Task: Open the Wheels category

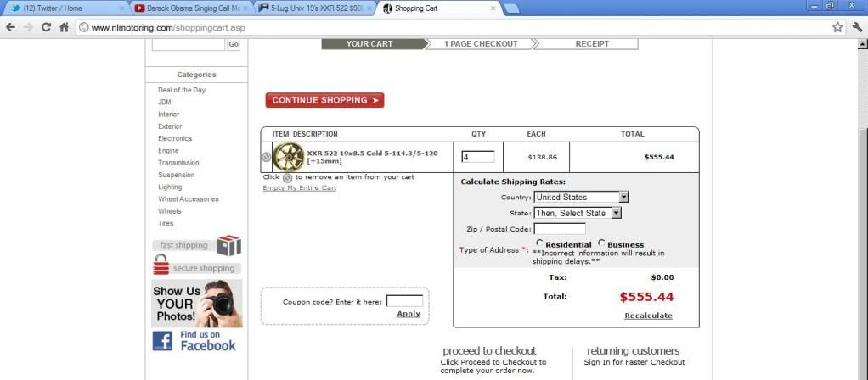Action: tap(170, 211)
